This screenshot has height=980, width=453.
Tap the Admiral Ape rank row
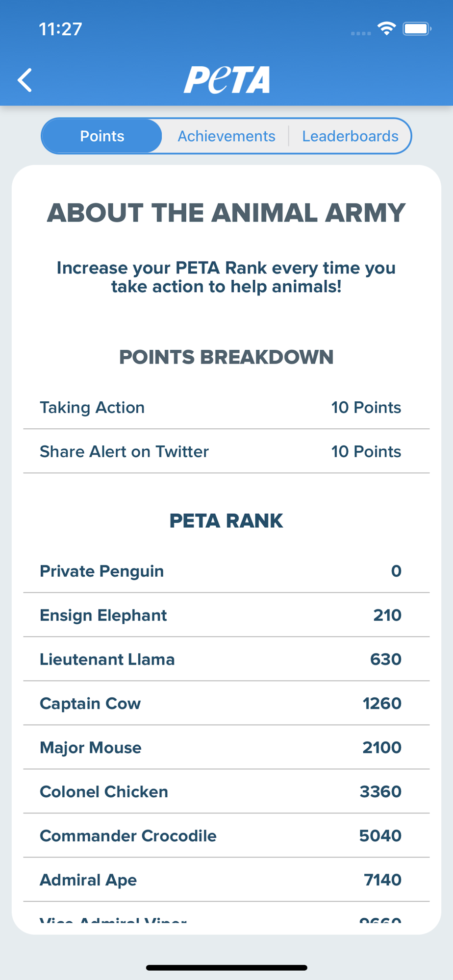(x=226, y=880)
